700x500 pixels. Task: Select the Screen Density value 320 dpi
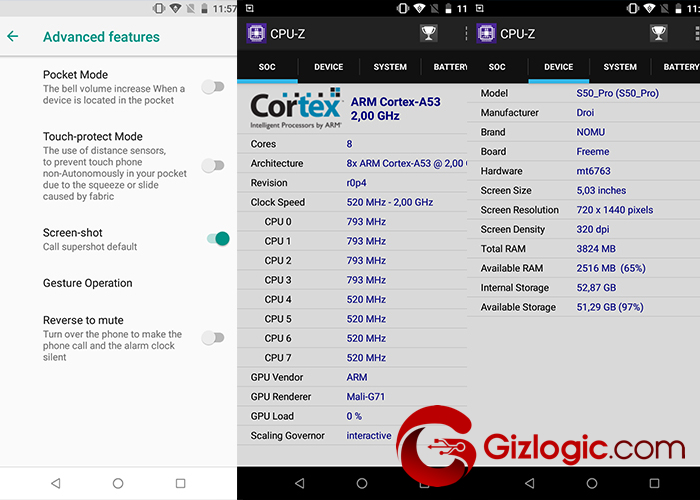click(592, 229)
